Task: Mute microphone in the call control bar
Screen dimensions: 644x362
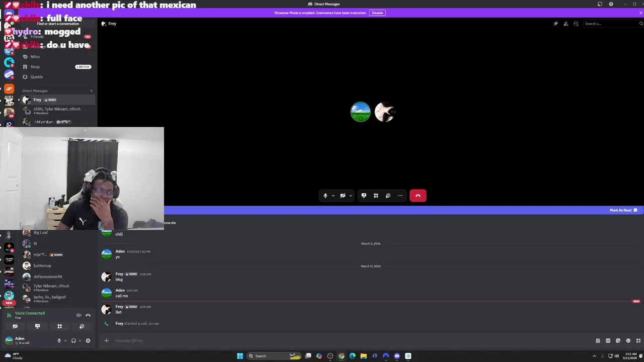Action: pos(325,196)
